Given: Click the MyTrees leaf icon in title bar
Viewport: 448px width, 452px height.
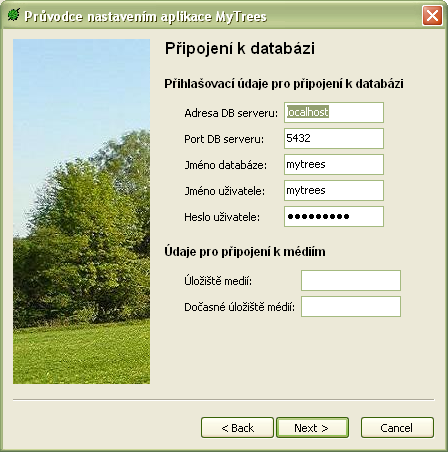Looking at the screenshot, I should [14, 15].
